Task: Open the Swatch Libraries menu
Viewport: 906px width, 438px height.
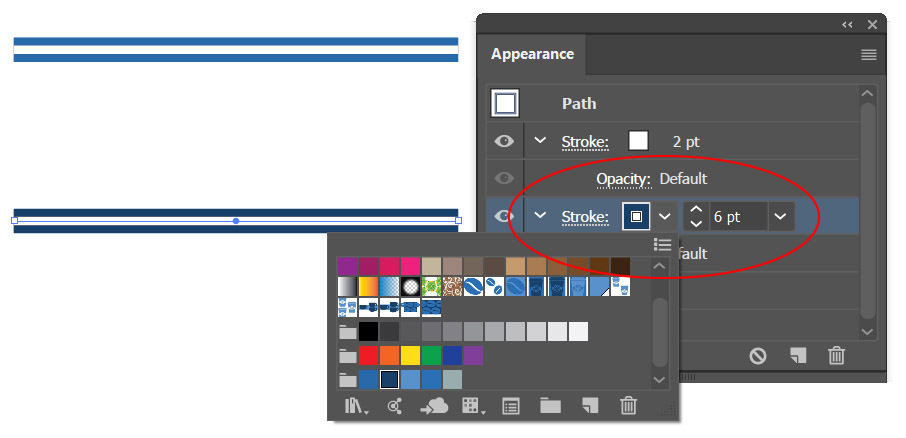Action: pyautogui.click(x=356, y=405)
